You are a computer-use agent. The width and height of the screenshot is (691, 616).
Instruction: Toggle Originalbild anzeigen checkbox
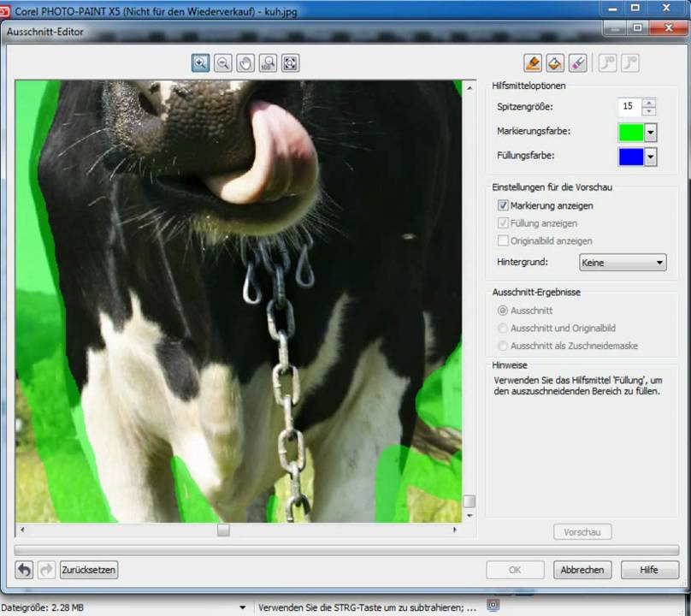tap(503, 240)
